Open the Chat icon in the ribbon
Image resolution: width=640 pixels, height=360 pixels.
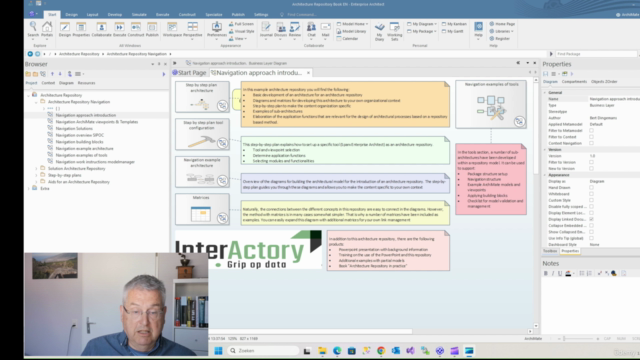[311, 30]
